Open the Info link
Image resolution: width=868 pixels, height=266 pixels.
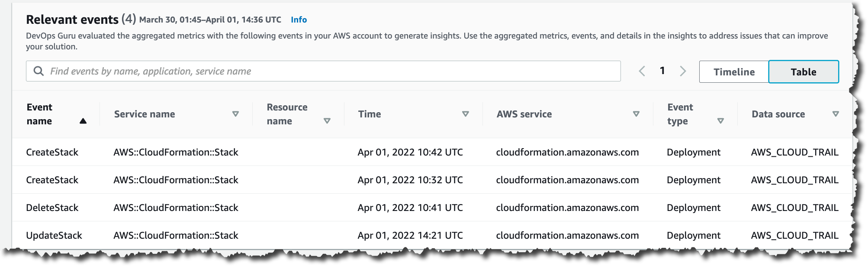299,19
